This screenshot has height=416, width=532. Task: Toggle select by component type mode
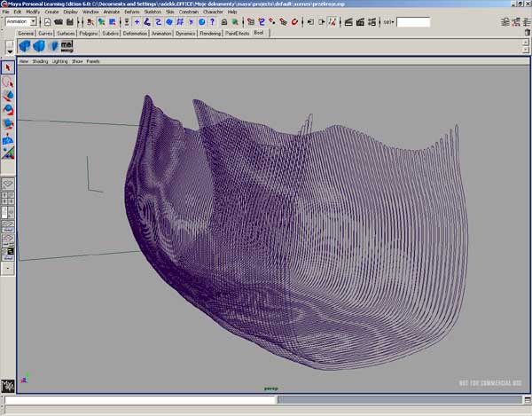pos(113,22)
